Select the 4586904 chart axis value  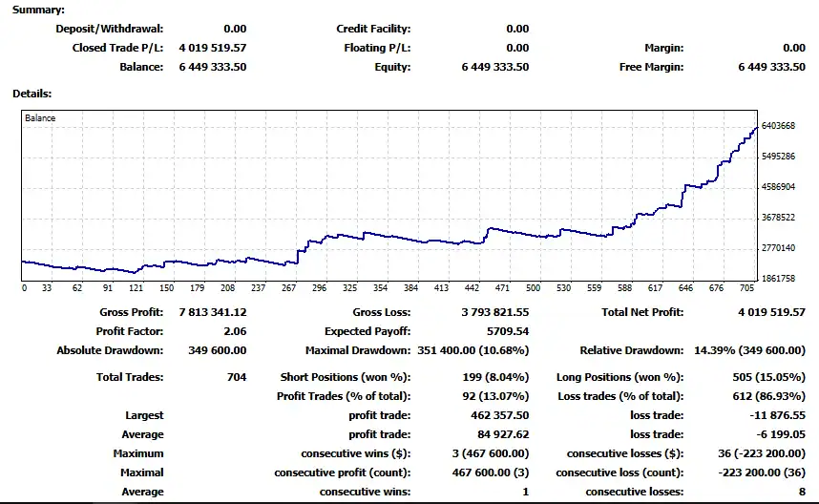coord(778,187)
